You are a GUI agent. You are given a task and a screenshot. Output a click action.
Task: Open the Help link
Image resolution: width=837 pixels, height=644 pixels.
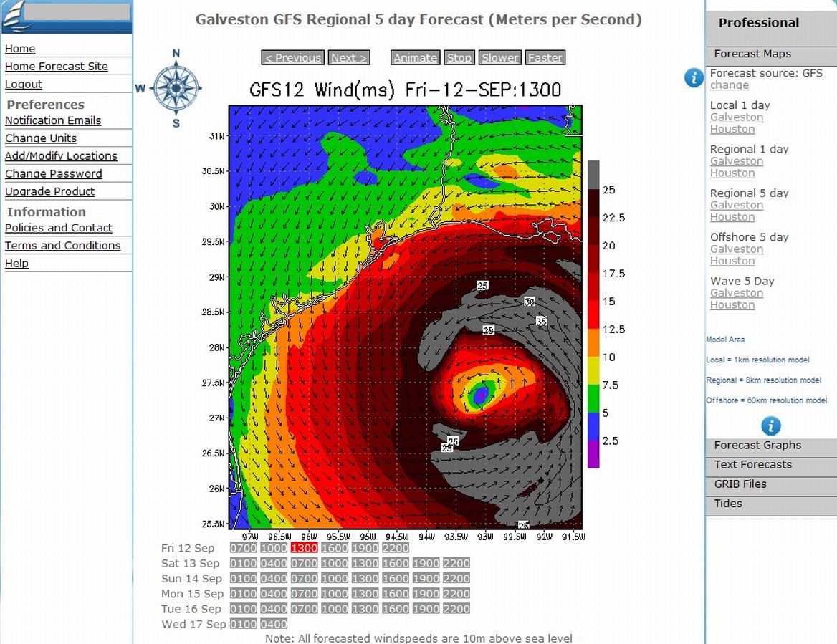tap(16, 264)
